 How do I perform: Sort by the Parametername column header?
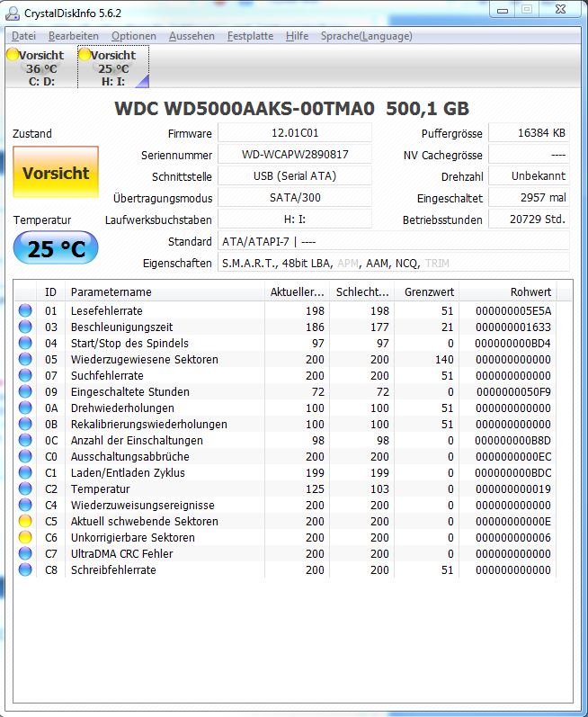pos(165,291)
